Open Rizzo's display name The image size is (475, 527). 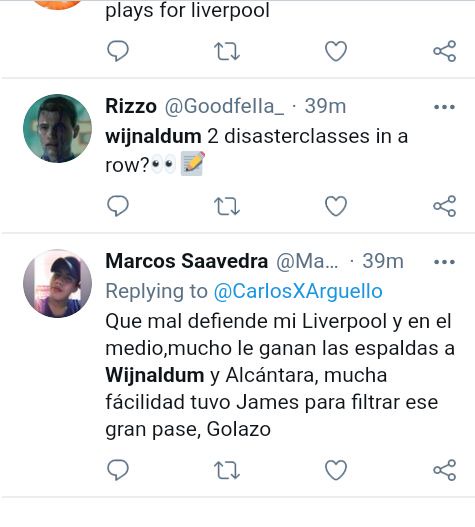131,106
